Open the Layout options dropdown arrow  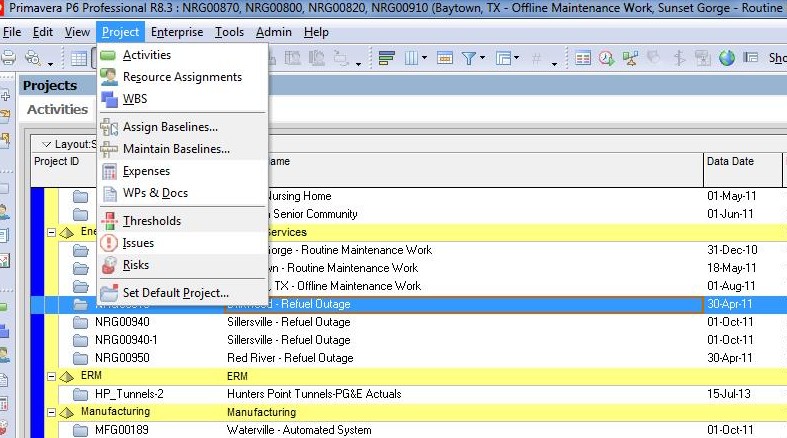click(x=46, y=144)
